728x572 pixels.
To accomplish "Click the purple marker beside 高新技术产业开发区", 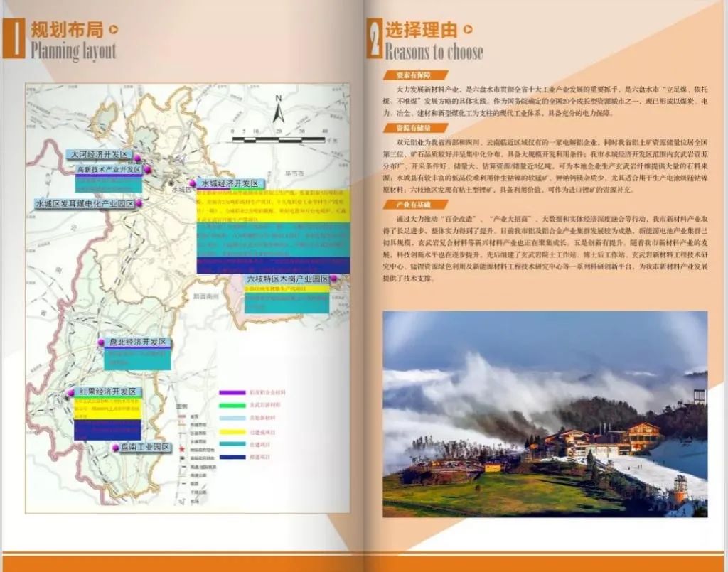I will pyautogui.click(x=148, y=170).
